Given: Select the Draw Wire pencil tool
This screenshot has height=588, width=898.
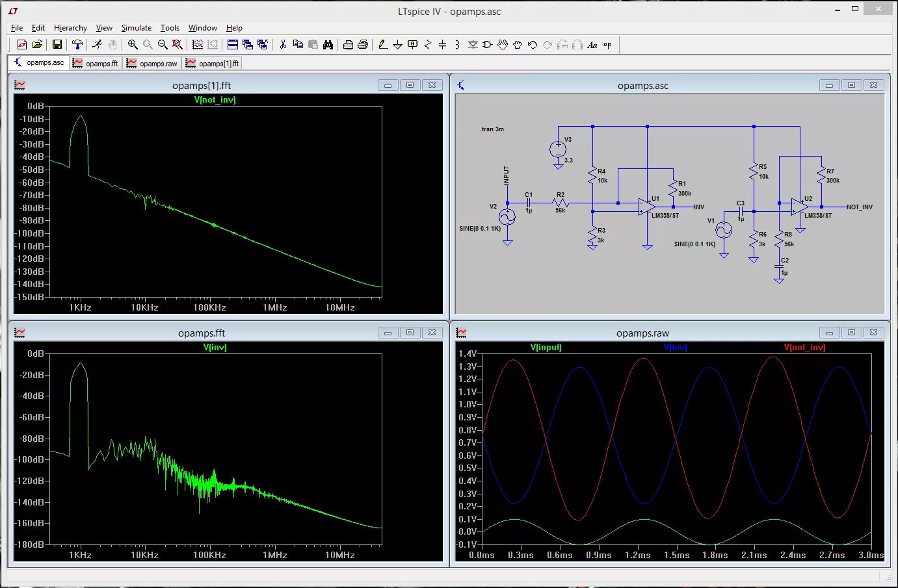Looking at the screenshot, I should click(x=383, y=45).
